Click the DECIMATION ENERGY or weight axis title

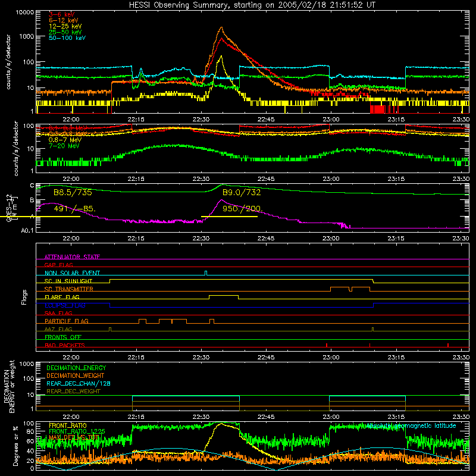(x=9, y=386)
